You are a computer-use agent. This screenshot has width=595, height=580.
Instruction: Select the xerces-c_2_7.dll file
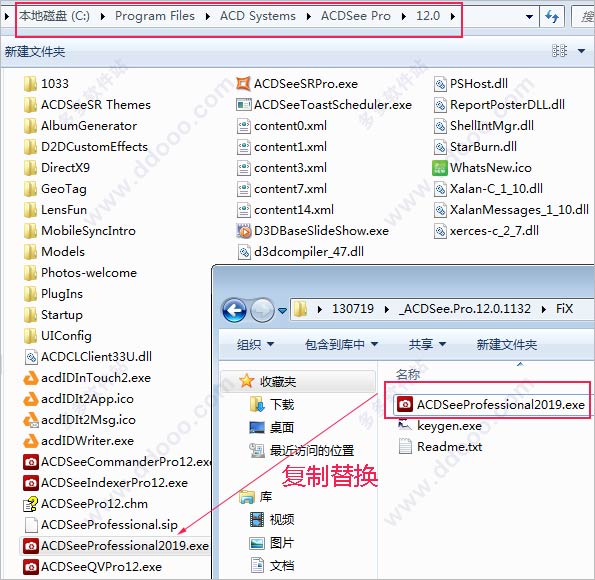click(x=486, y=230)
